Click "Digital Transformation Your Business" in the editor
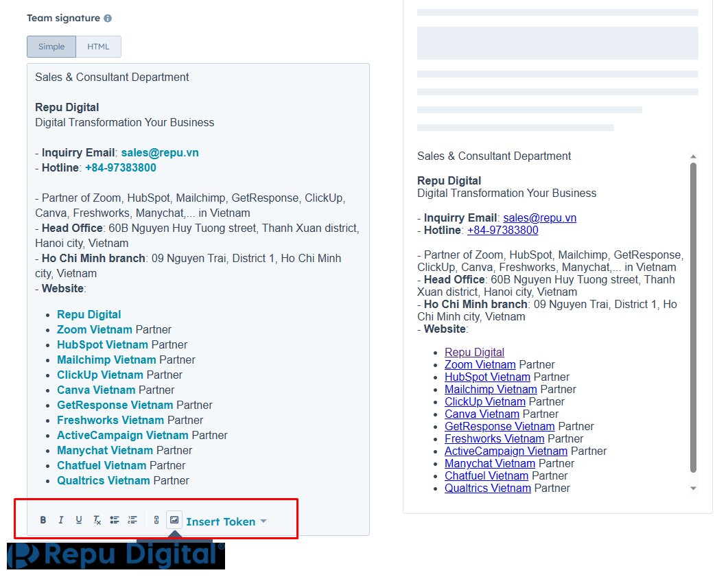Viewport: 728px width, 577px height. click(124, 123)
